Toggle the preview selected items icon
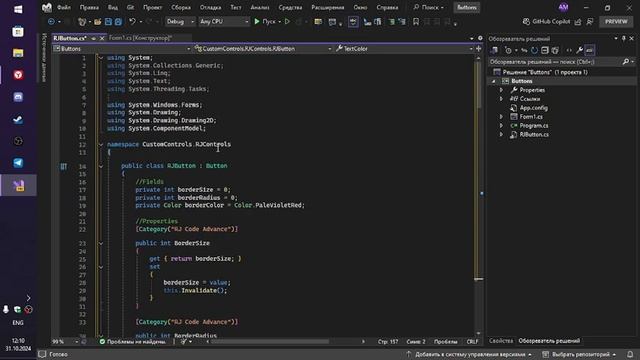Screen dimensions: 640x360 pyautogui.click(x=590, y=50)
